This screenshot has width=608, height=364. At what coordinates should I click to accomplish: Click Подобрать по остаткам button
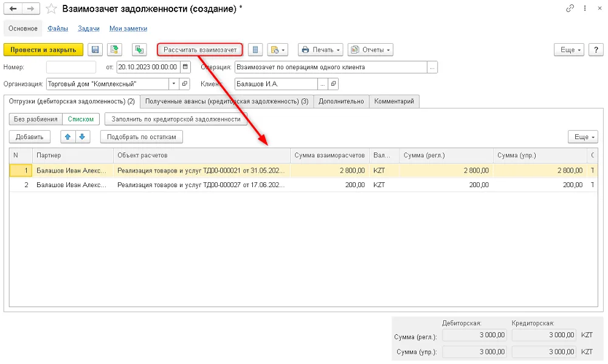142,137
